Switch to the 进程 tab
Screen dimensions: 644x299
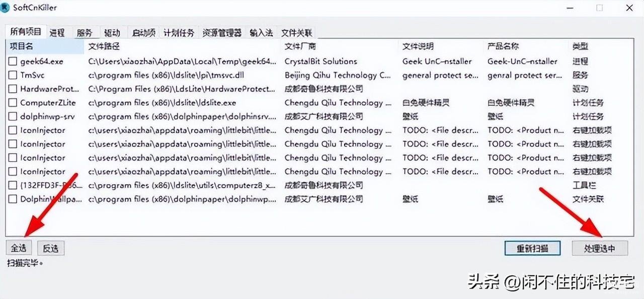(x=57, y=33)
